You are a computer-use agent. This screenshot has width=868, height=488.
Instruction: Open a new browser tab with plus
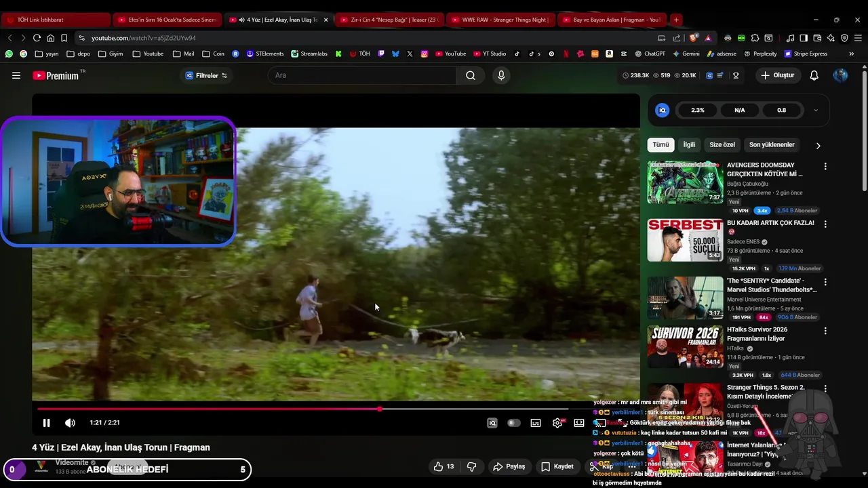coord(676,20)
